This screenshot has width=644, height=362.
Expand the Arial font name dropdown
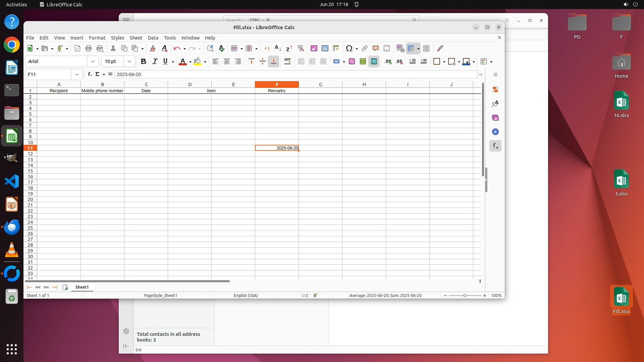tap(93, 61)
